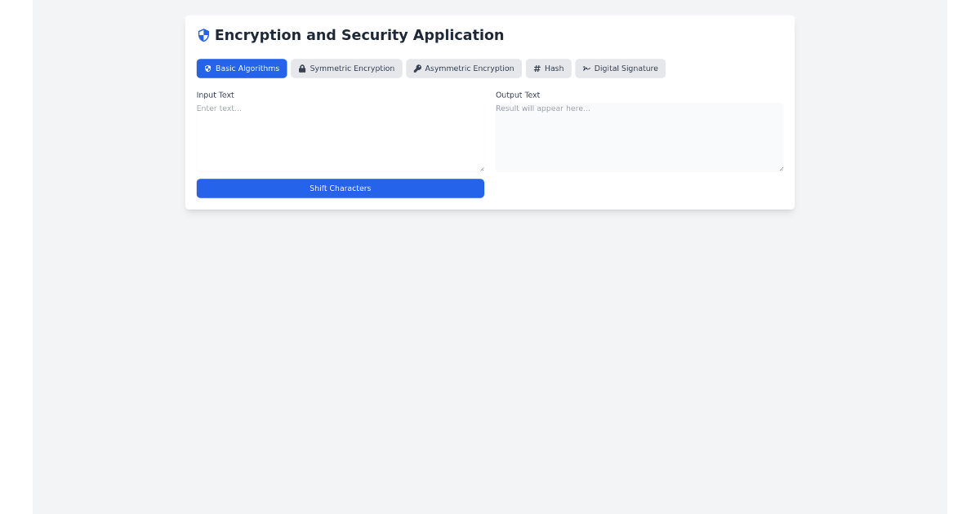Click the Output Text resize handle

click(x=781, y=169)
